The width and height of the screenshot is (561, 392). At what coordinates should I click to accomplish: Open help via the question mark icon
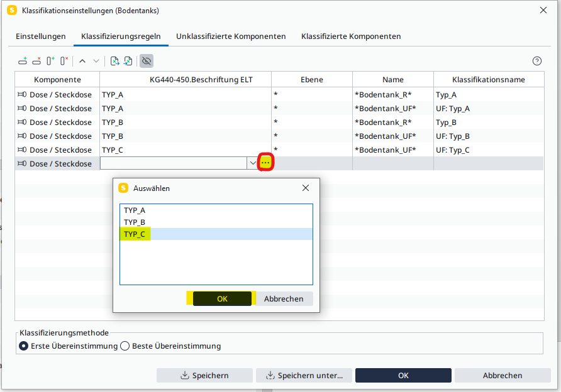536,61
